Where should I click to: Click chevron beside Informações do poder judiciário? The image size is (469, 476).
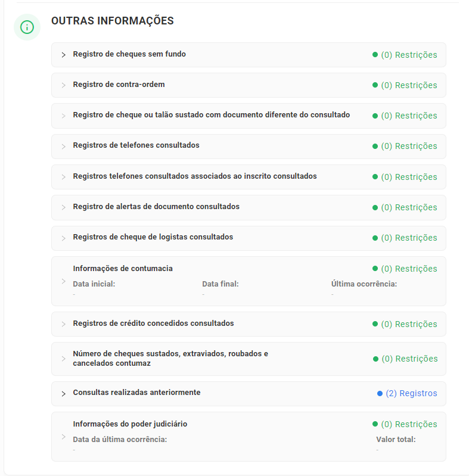click(x=64, y=437)
